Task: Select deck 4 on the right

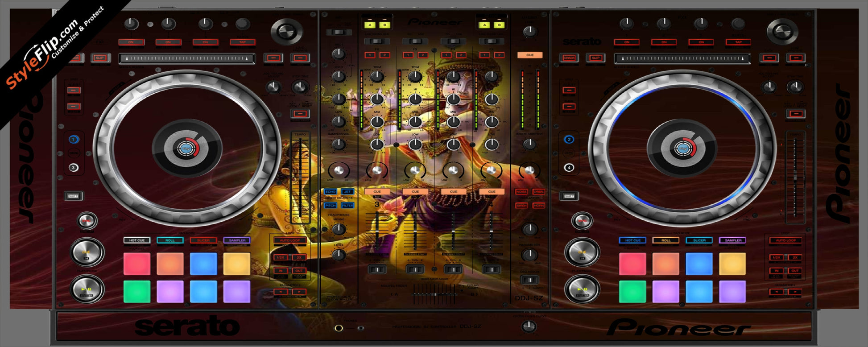Action: pyautogui.click(x=569, y=168)
